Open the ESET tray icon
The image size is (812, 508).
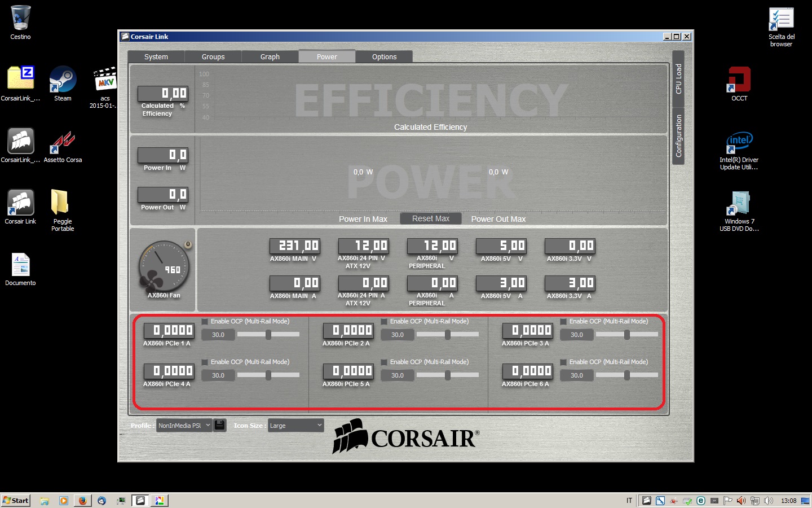(x=701, y=501)
